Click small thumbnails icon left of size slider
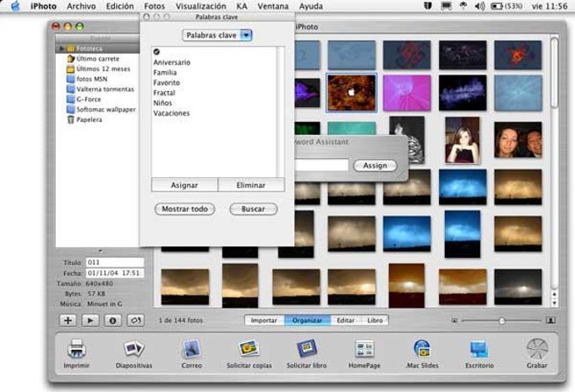575x392 pixels. pyautogui.click(x=454, y=320)
